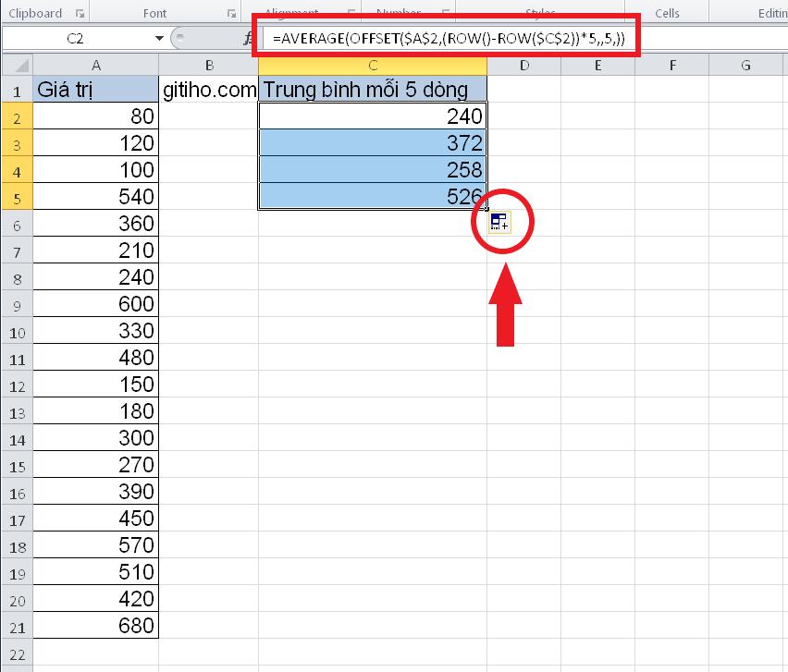Screen dimensions: 788x672
Task: Open the Font group dialog launcher
Action: pos(231,14)
